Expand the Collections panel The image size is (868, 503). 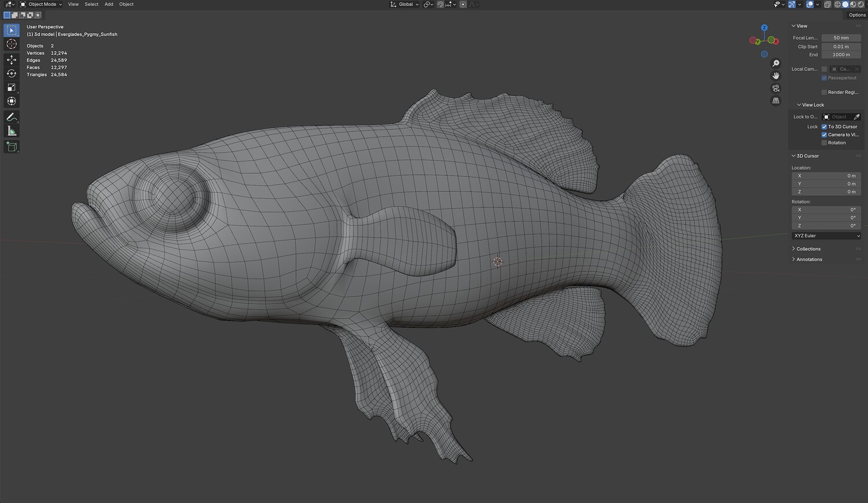click(x=806, y=249)
